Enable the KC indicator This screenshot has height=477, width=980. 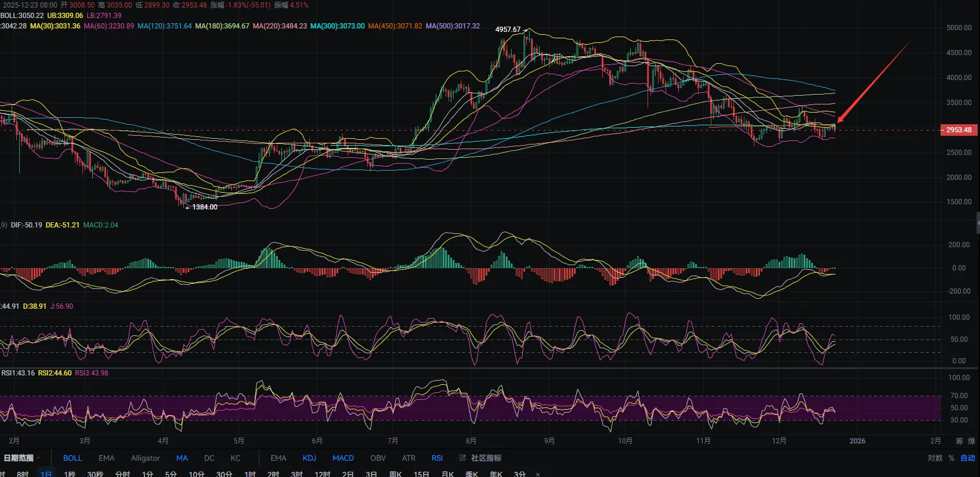pyautogui.click(x=236, y=458)
